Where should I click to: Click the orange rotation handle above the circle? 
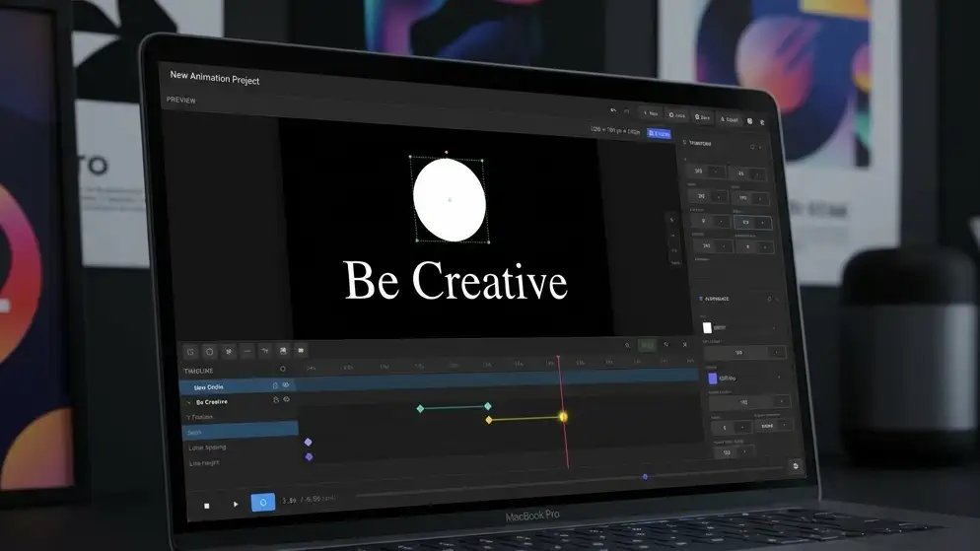(446, 152)
